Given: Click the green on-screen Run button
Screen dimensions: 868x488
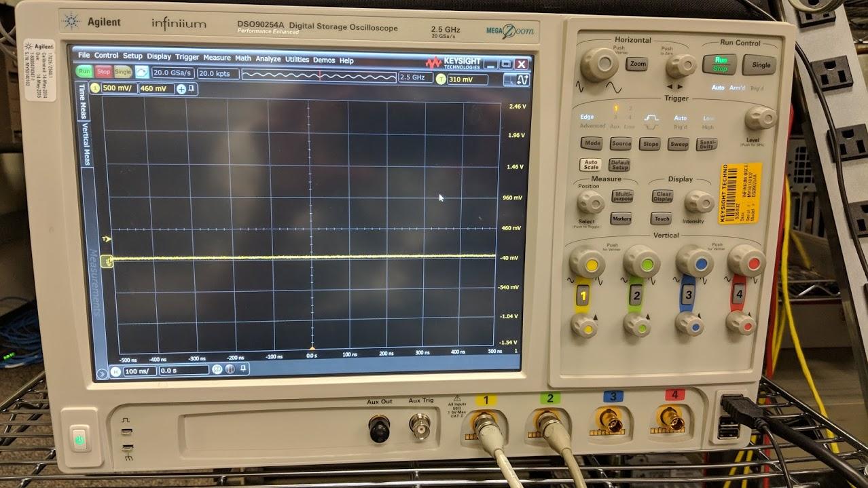Looking at the screenshot, I should [x=84, y=71].
